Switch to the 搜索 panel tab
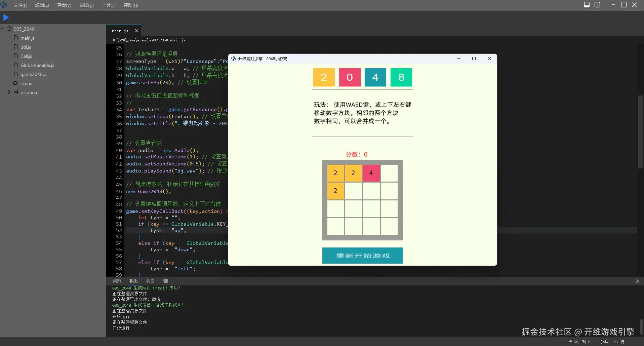Screen dimensions: 644x346 151,281
